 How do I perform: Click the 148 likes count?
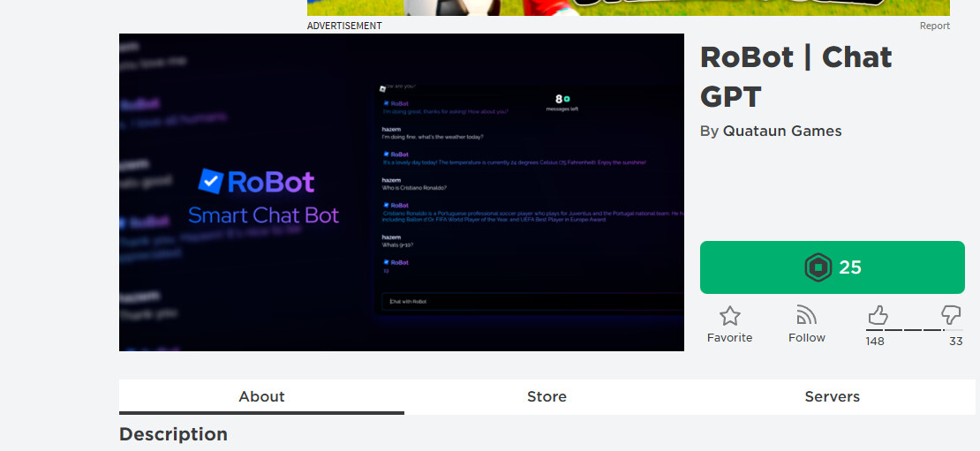tap(874, 342)
